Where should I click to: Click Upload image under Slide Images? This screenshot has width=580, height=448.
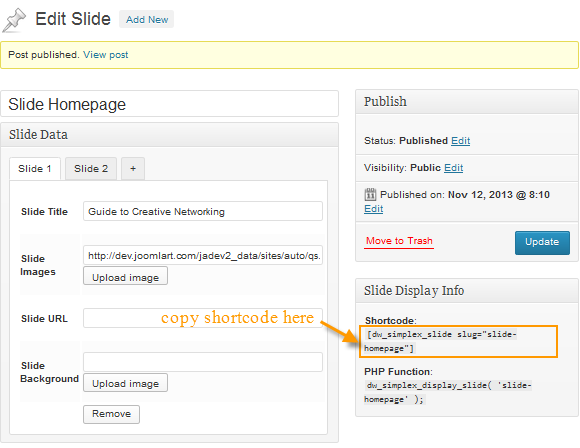pyautogui.click(x=125, y=276)
